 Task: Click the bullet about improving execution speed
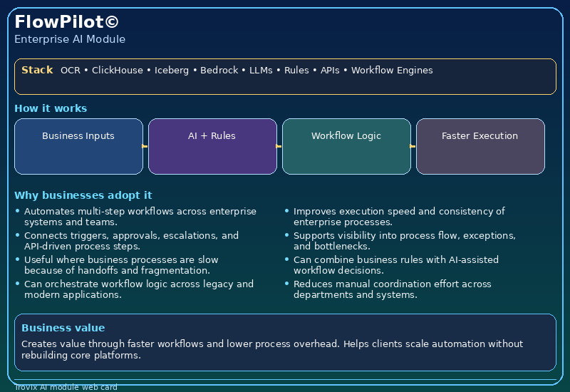point(399,217)
